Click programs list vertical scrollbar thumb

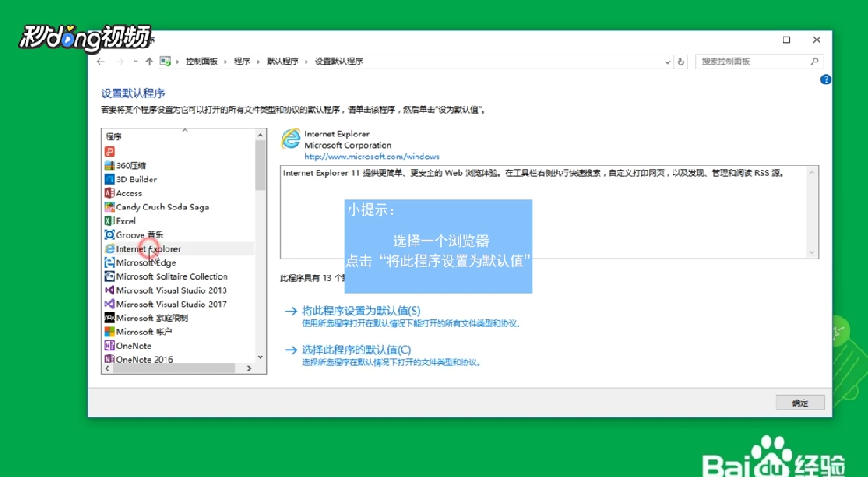(x=261, y=165)
